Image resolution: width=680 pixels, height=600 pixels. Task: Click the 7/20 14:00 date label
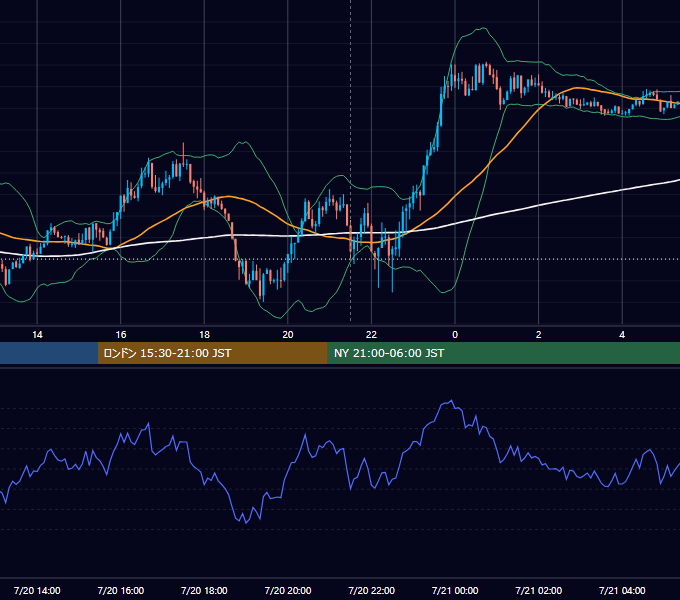tap(37, 590)
